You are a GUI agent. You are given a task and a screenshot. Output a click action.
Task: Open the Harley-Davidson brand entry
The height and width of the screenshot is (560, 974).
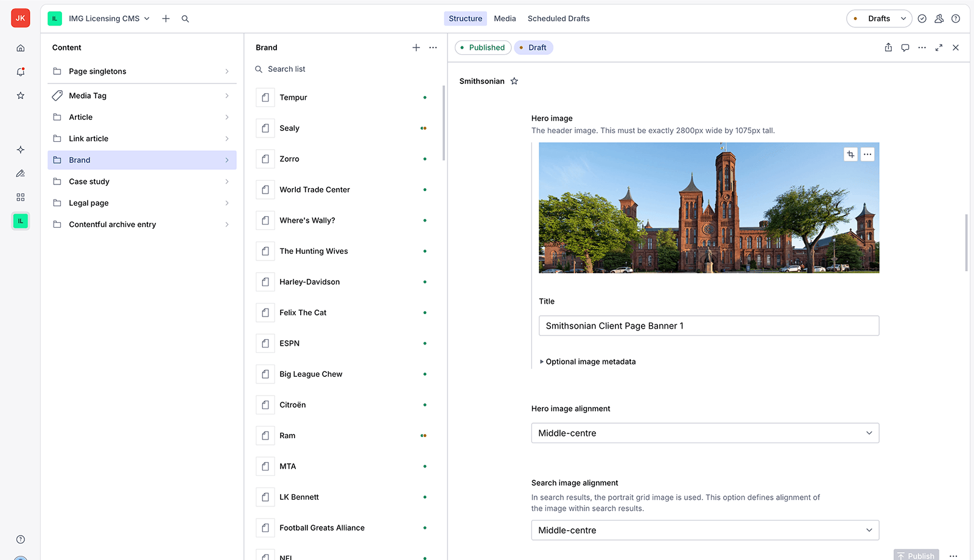[345, 282]
